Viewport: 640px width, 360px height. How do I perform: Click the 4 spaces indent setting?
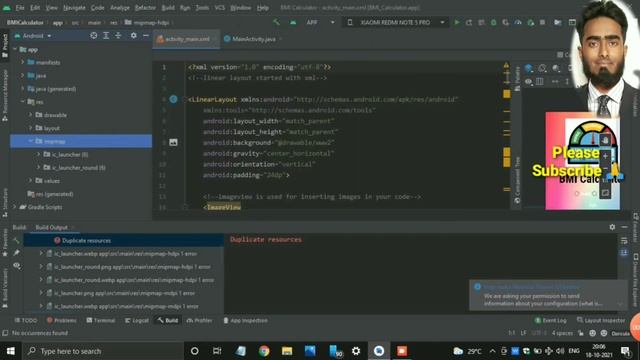562,333
